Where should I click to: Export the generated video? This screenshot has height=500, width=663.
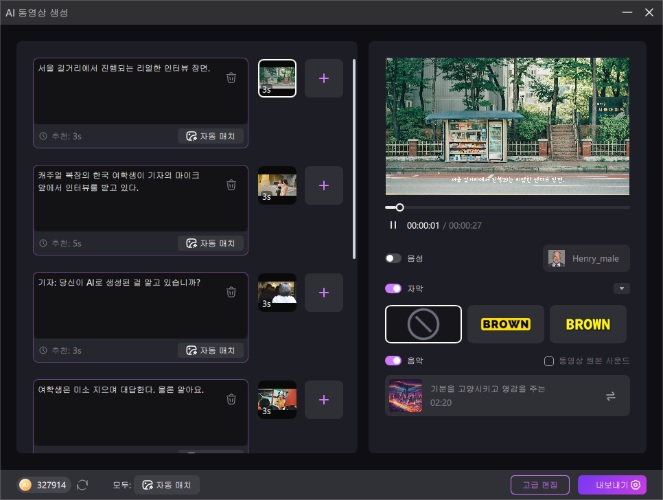[x=612, y=485]
